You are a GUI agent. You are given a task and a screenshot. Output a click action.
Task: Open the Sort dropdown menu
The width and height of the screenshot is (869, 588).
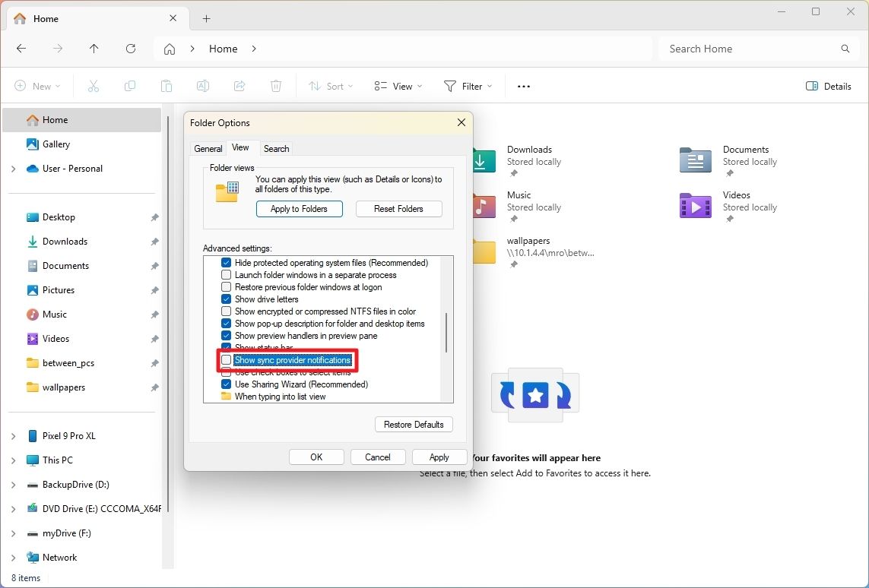click(330, 86)
